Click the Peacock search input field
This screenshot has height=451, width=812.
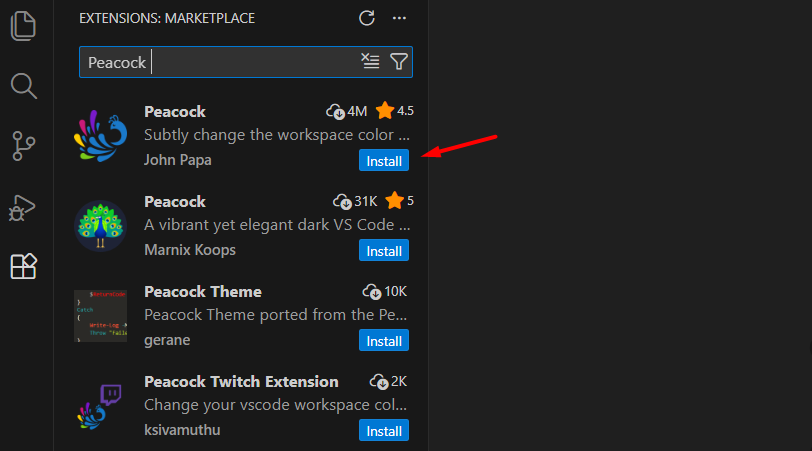220,62
